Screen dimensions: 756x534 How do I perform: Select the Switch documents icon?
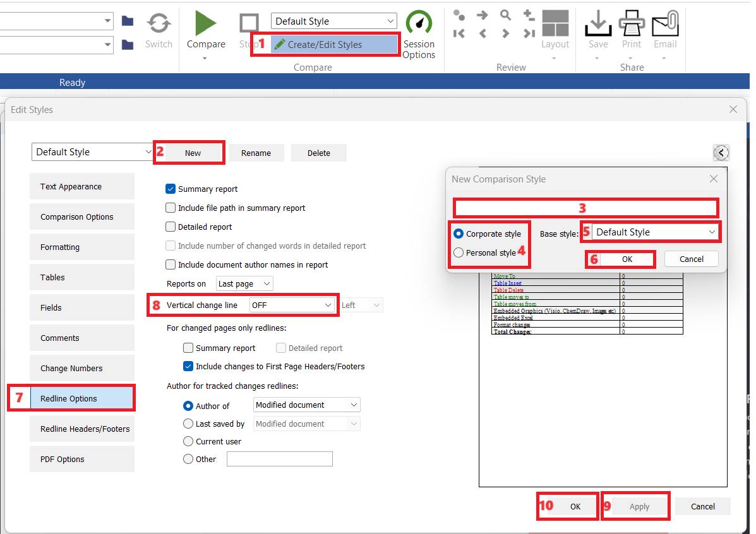click(x=159, y=28)
